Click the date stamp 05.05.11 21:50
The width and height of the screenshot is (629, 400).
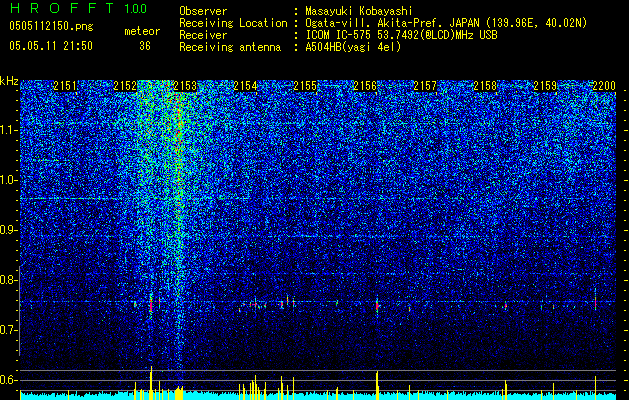(x=51, y=46)
